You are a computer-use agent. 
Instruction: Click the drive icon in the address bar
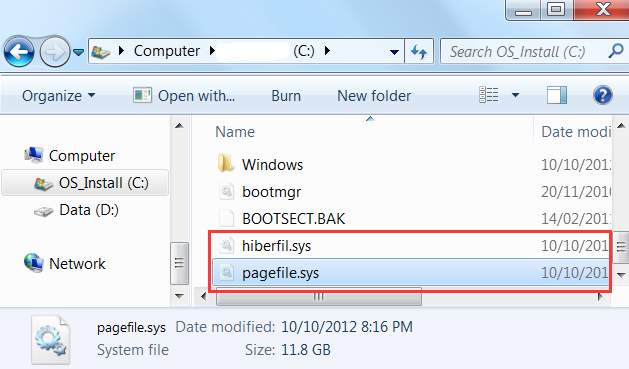point(101,52)
